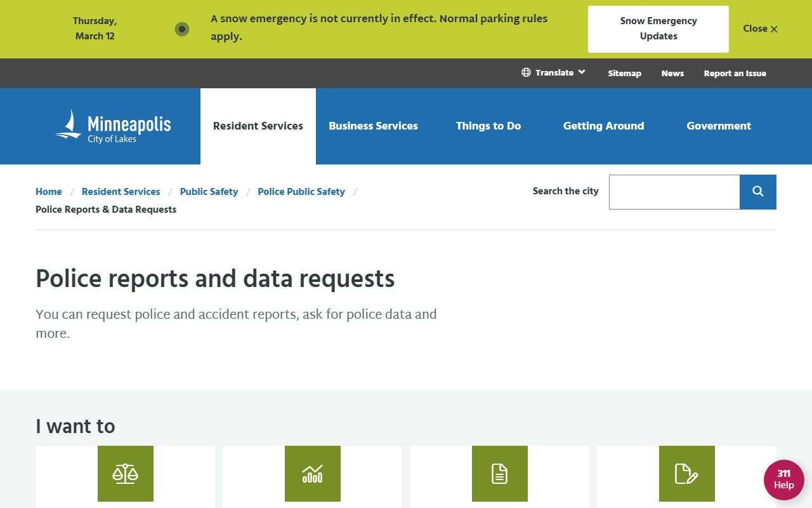This screenshot has height=508, width=812.
Task: Click the document report icon
Action: click(x=500, y=474)
